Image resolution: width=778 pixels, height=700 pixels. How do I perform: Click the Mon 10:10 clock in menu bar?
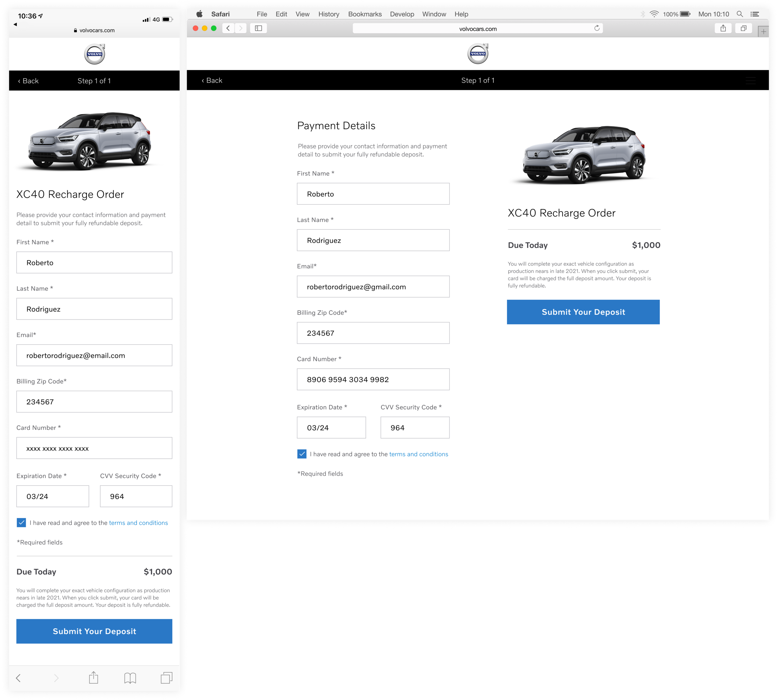click(713, 14)
